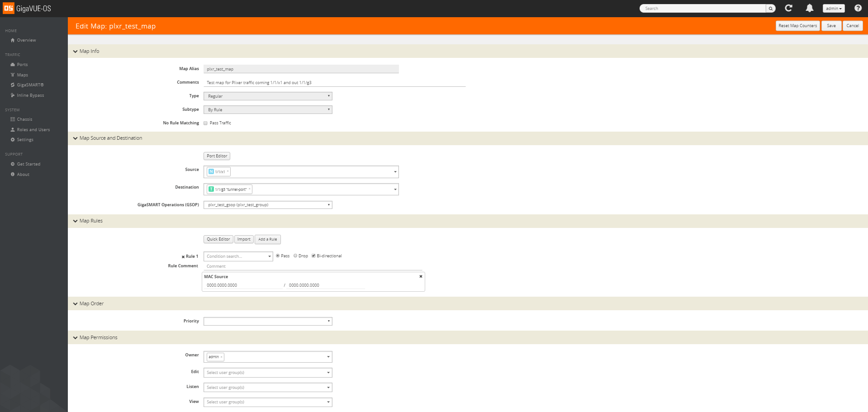Collapse the Map Order section

(75, 304)
